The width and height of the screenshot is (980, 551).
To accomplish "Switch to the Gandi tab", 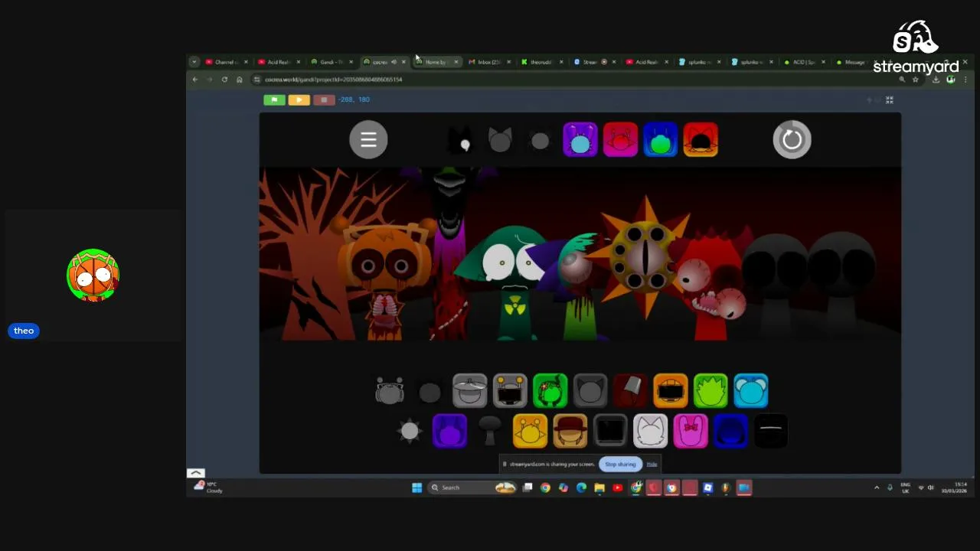I will 332,62.
